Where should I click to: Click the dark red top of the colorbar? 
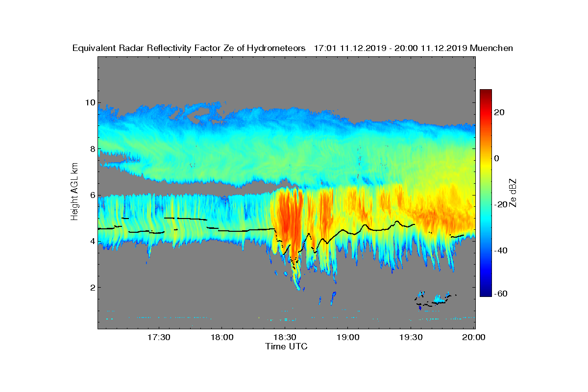486,93
